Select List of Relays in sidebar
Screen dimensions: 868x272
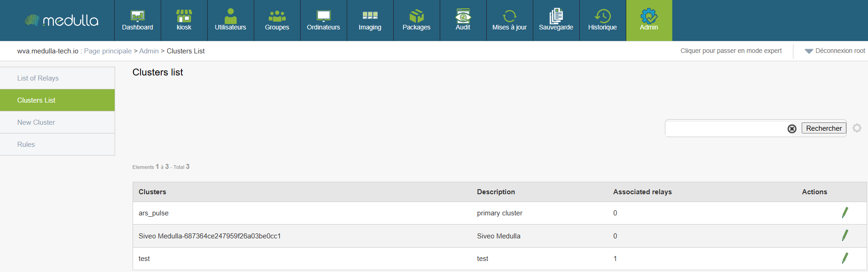pyautogui.click(x=38, y=78)
